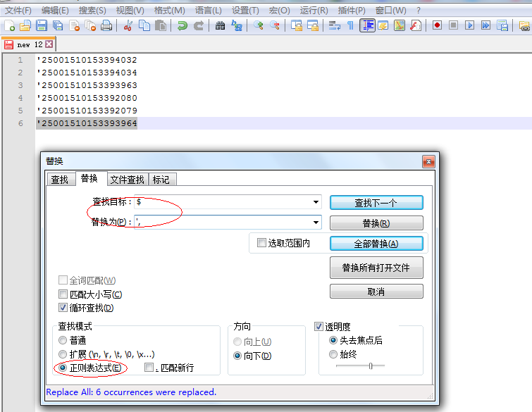Screen dimensions: 532x412
Task: Click the Save file toolbar icon
Action: pos(42,26)
